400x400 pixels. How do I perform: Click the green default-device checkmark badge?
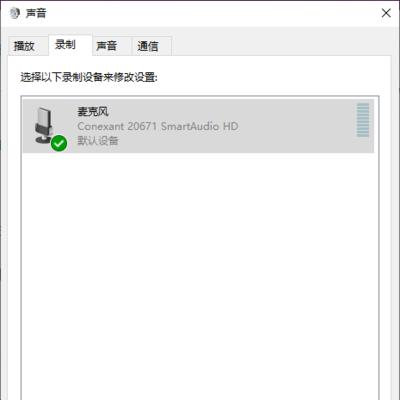tap(59, 143)
